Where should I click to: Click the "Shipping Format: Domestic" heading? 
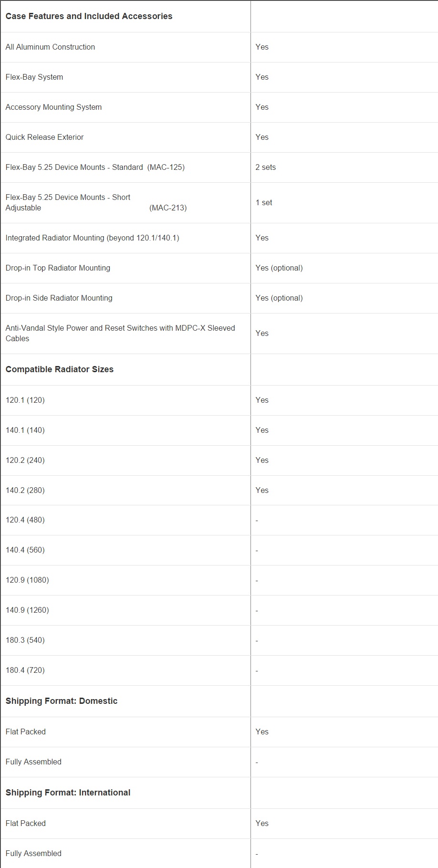point(62,701)
